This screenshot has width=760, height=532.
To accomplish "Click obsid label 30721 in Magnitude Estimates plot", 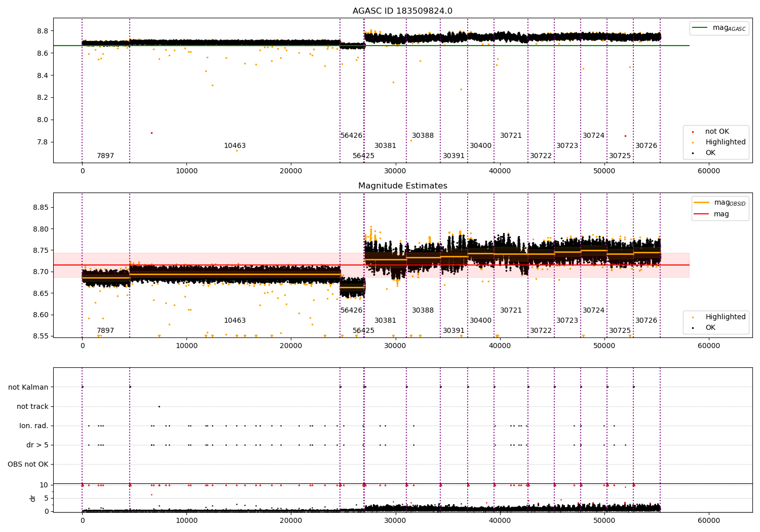I will point(511,311).
